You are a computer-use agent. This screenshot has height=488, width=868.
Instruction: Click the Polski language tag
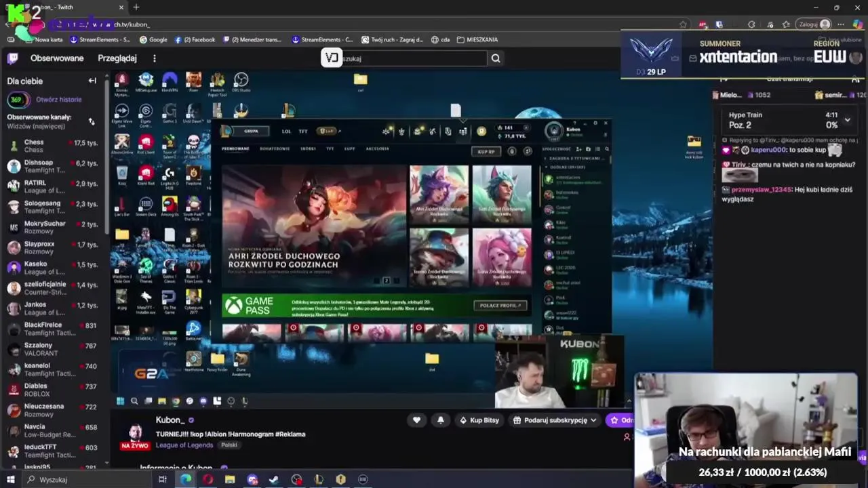[x=229, y=445]
